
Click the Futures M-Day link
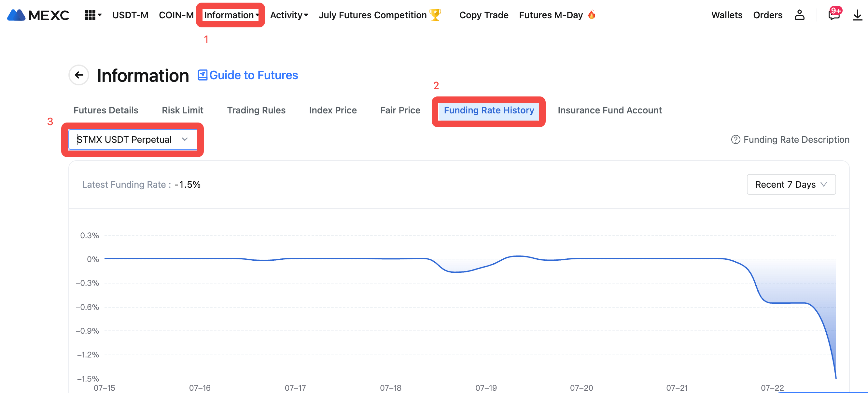pos(551,15)
